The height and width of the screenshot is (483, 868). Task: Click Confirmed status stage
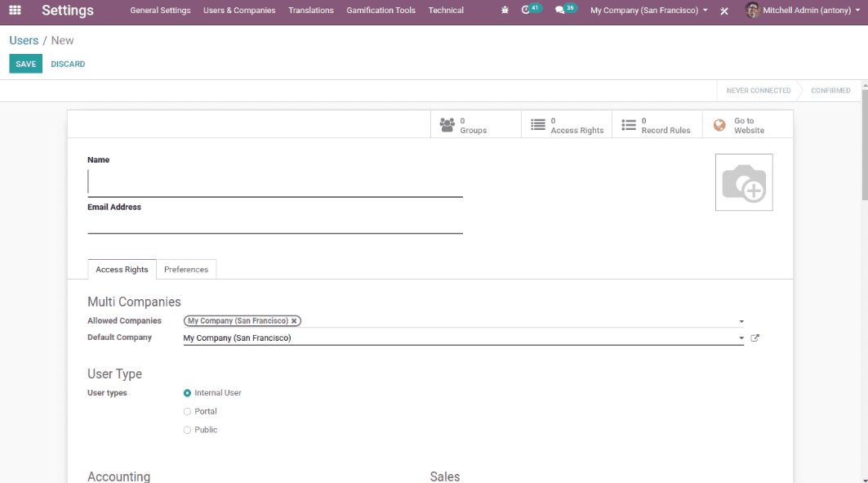coord(830,90)
